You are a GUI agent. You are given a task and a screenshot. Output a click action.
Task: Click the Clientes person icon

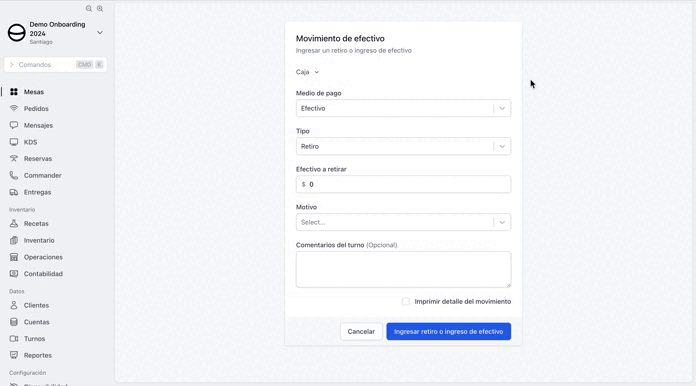click(14, 305)
